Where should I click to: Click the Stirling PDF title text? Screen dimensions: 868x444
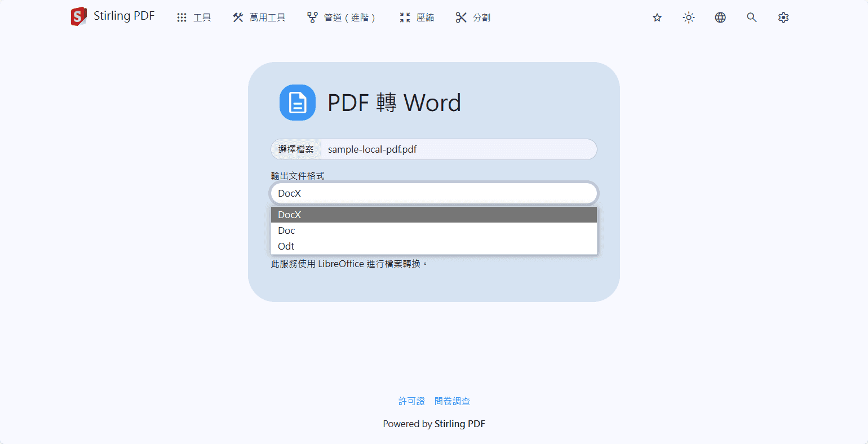(124, 16)
